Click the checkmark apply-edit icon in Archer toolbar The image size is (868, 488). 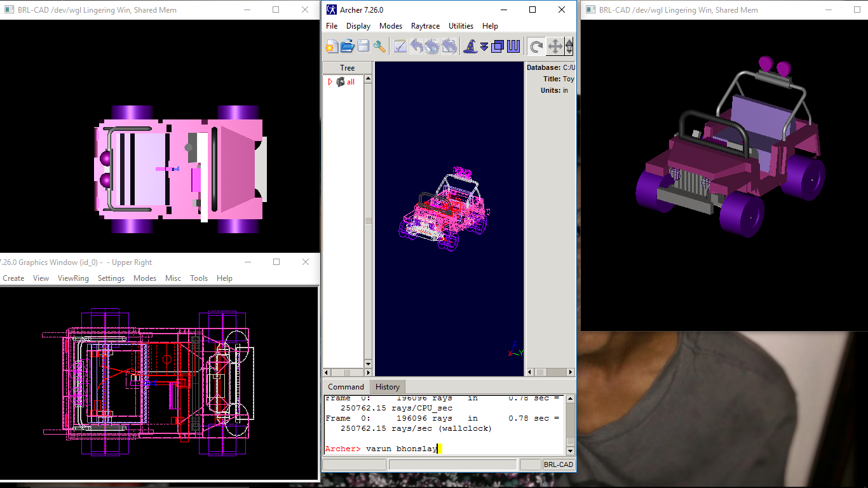coord(400,46)
